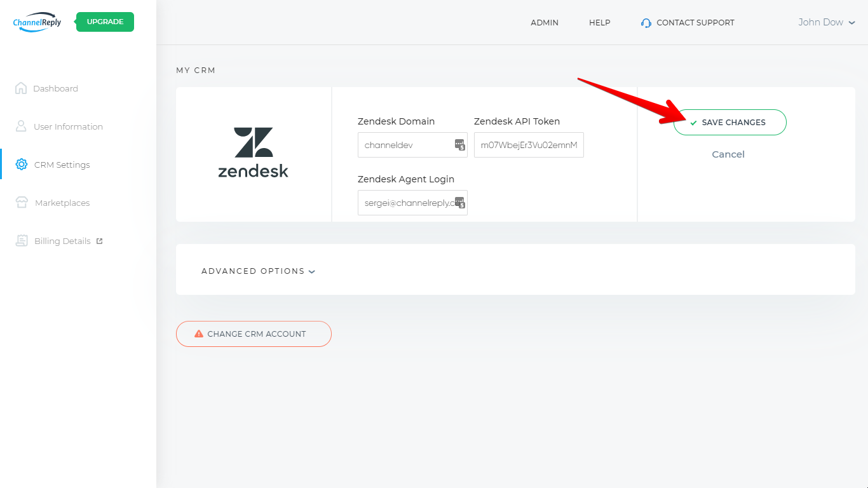Focus the Zendesk API Token field
Image resolution: width=868 pixels, height=488 pixels.
529,145
